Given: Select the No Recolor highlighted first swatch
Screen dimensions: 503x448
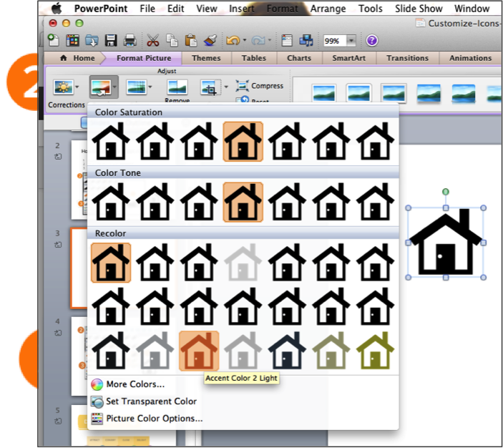Looking at the screenshot, I should click(x=111, y=263).
